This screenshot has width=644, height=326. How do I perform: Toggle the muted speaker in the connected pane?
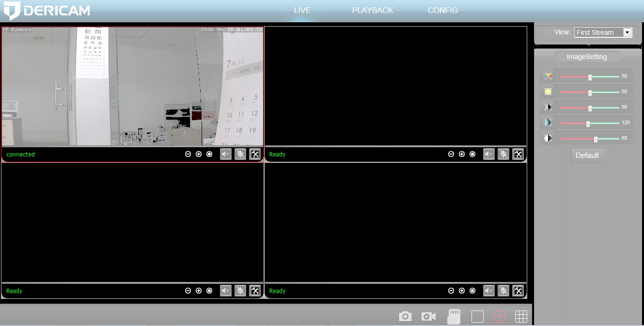226,154
